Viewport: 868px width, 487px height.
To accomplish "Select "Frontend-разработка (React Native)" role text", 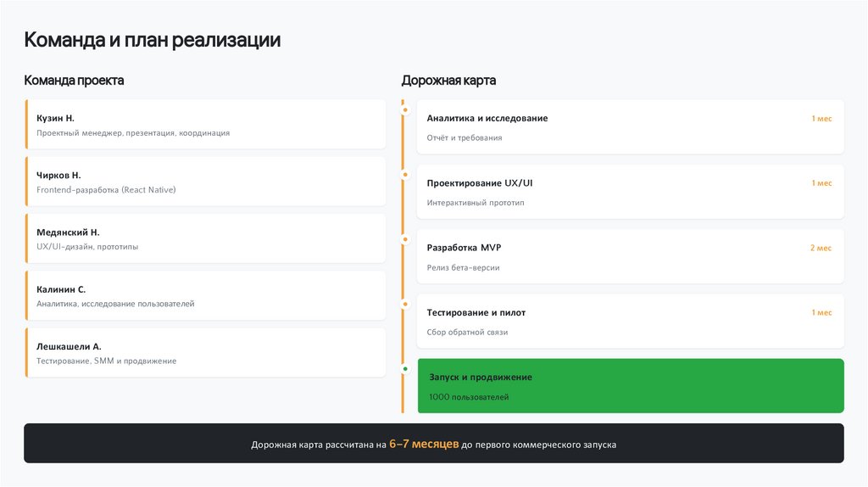I will 106,190.
